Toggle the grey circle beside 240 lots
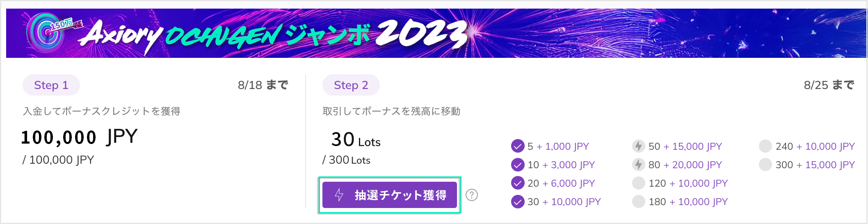 765,146
